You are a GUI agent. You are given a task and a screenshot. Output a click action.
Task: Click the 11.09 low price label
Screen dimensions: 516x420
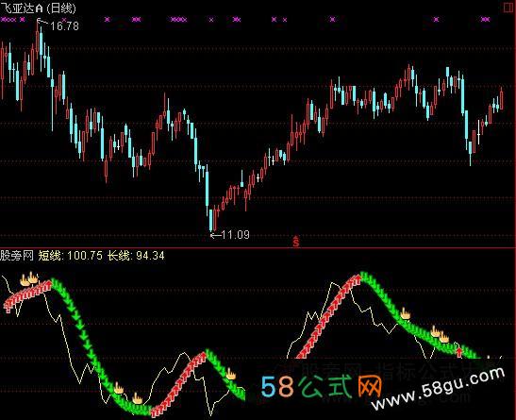(235, 235)
